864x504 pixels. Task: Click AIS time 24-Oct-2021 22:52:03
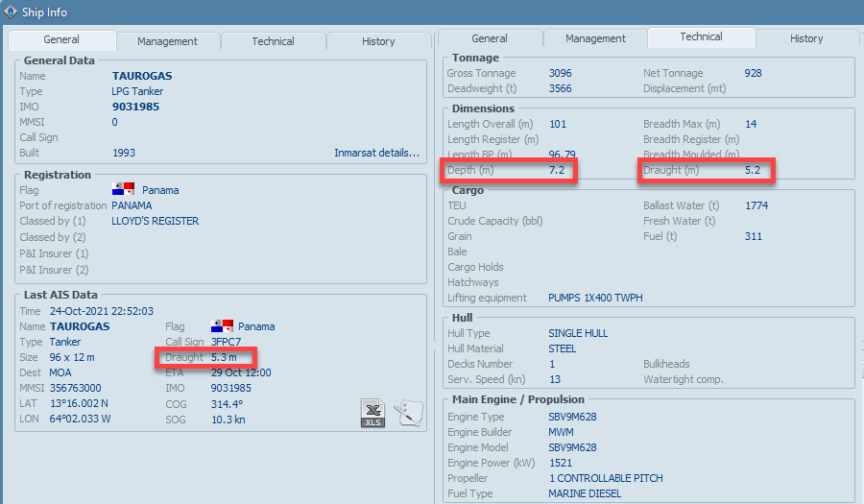pyautogui.click(x=102, y=311)
